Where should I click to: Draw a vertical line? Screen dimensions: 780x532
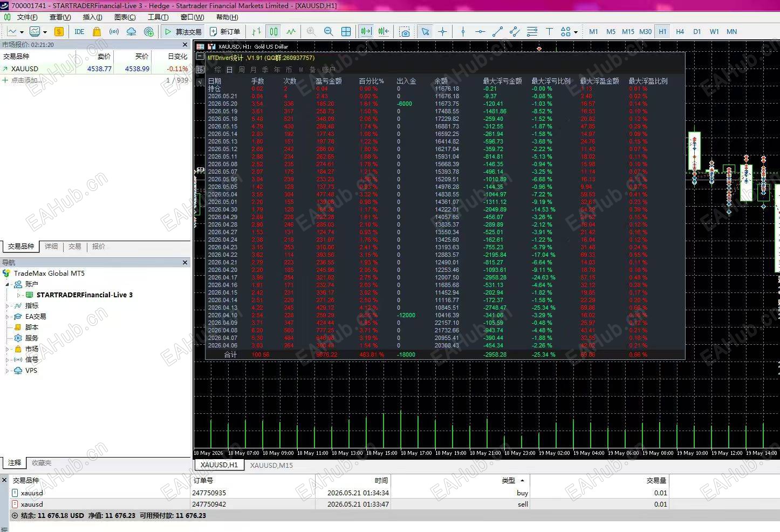pos(463,32)
